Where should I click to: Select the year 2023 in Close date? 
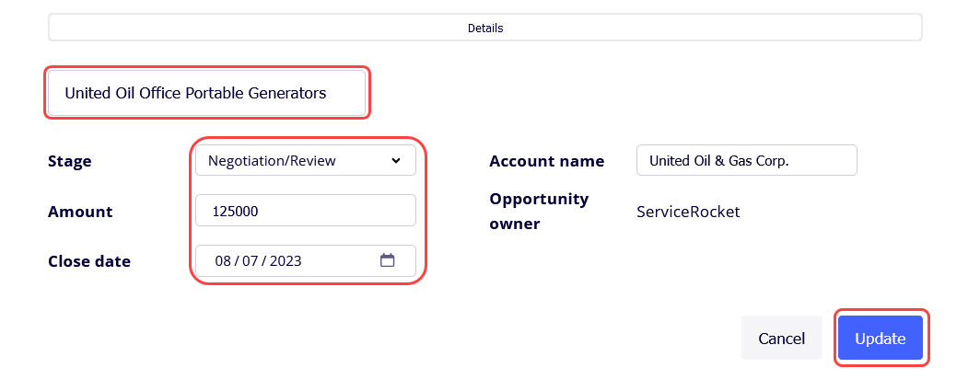[286, 261]
